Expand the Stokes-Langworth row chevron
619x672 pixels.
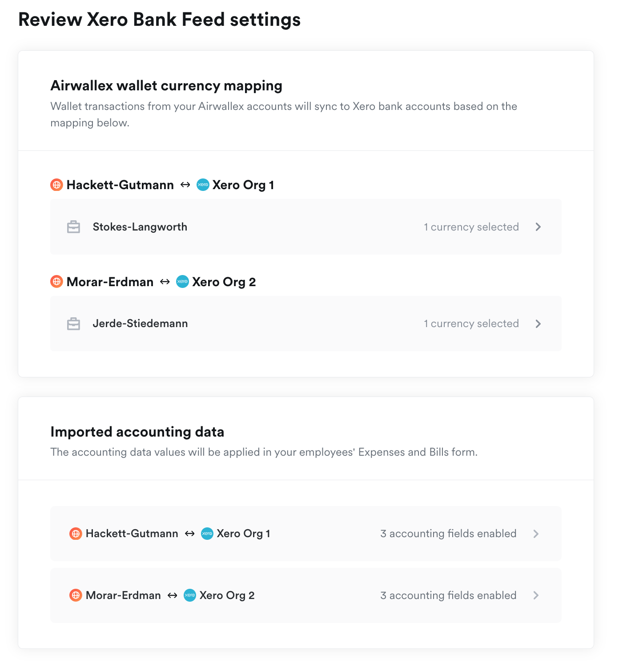tap(538, 227)
